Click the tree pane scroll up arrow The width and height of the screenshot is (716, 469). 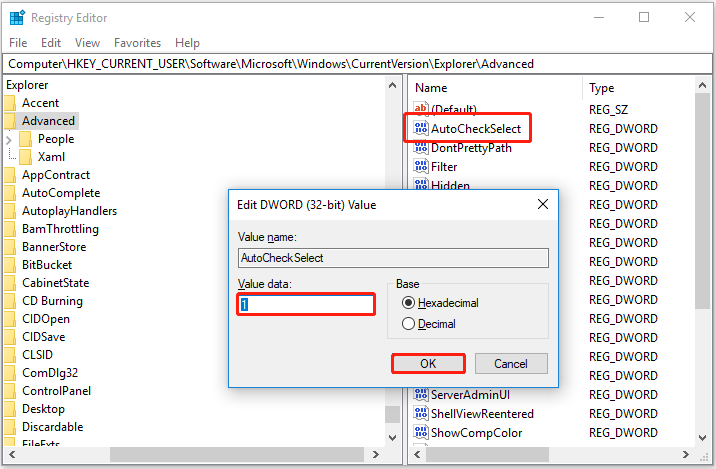(392, 85)
